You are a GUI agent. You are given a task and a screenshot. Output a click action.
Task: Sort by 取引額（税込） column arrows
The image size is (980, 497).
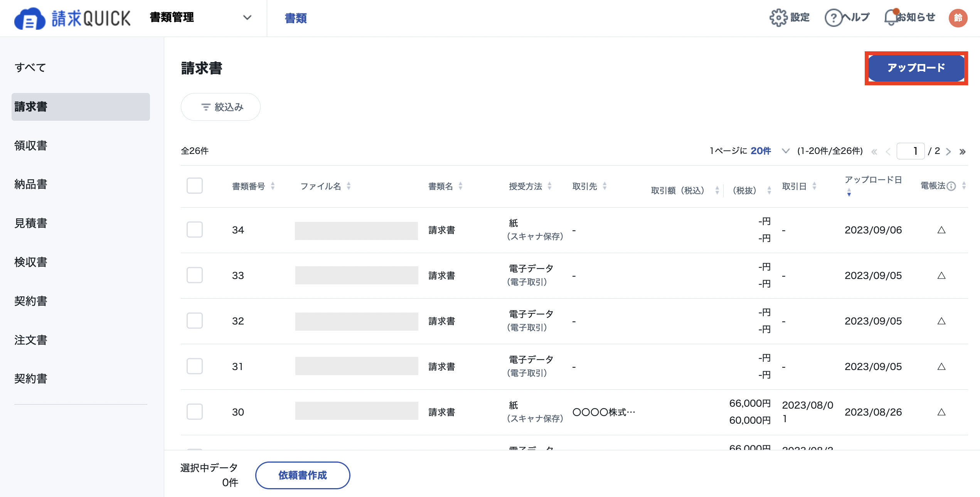[717, 190]
